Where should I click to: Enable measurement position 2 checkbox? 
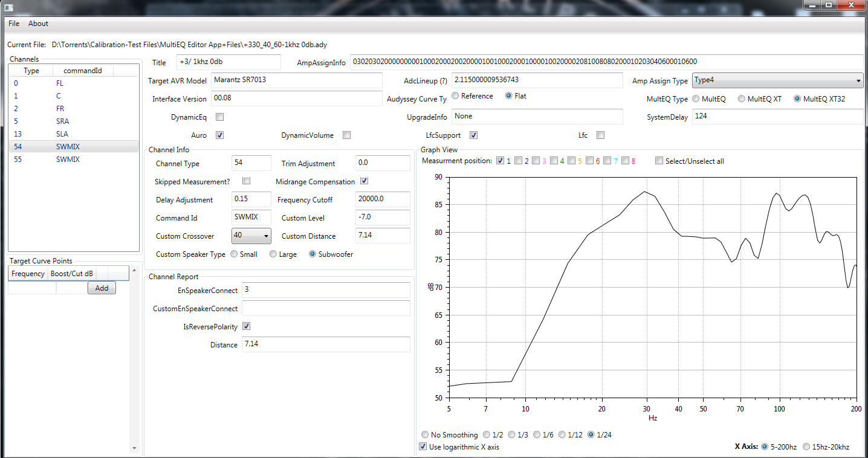518,161
